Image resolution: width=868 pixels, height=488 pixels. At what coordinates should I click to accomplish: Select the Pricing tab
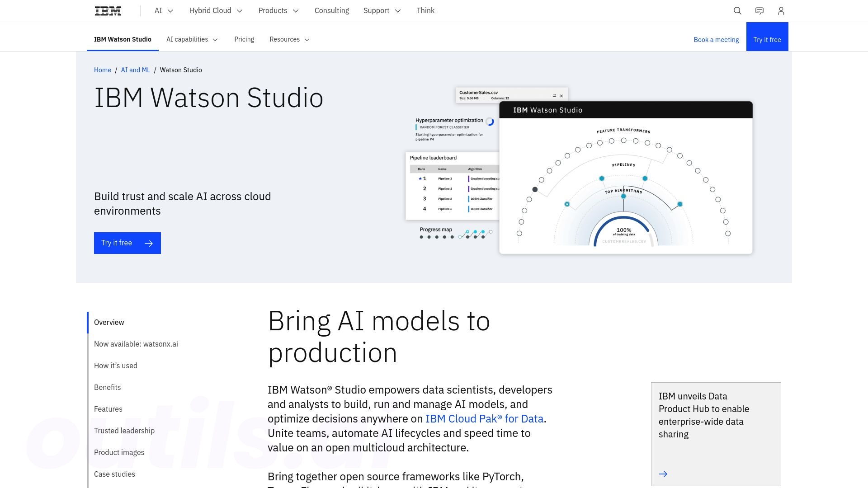(x=244, y=39)
